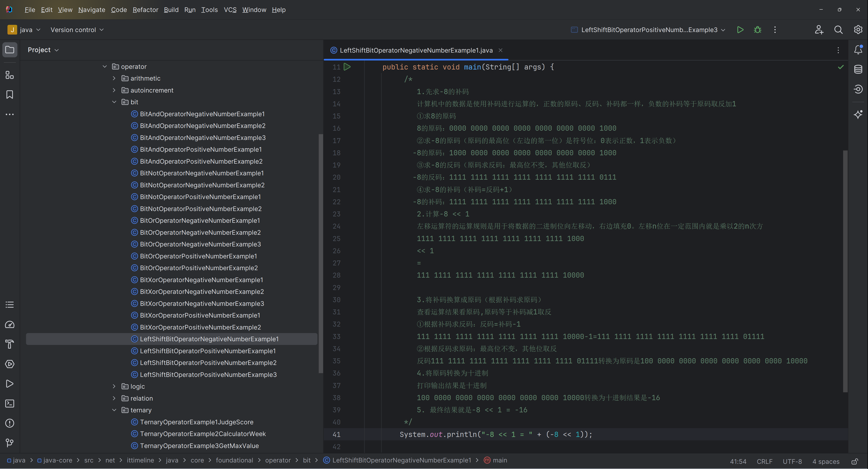Place caret on line 41 println statement
This screenshot has height=469, width=868.
coord(496,434)
